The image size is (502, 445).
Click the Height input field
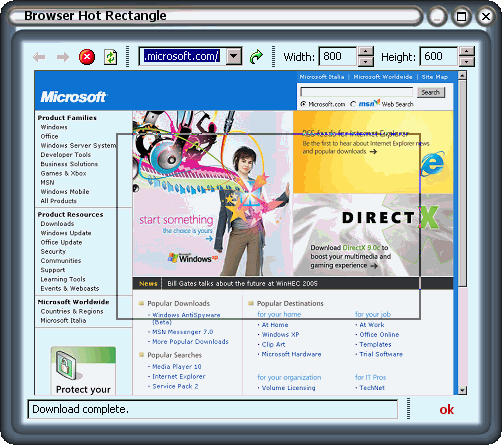click(x=439, y=56)
